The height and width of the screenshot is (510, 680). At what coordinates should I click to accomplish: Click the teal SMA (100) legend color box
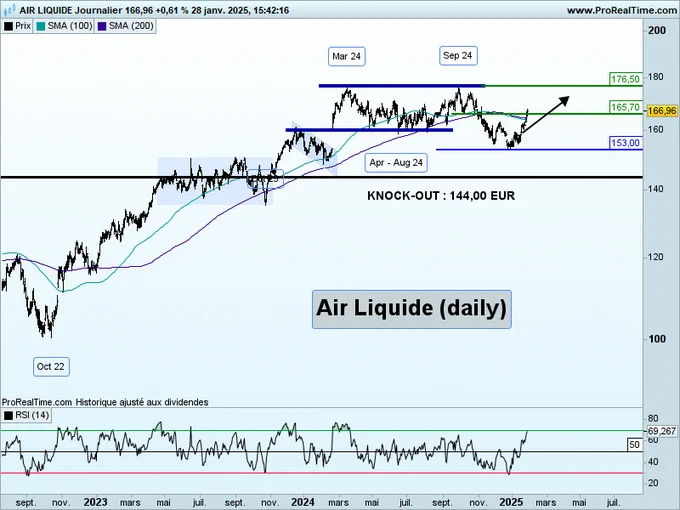pos(41,26)
